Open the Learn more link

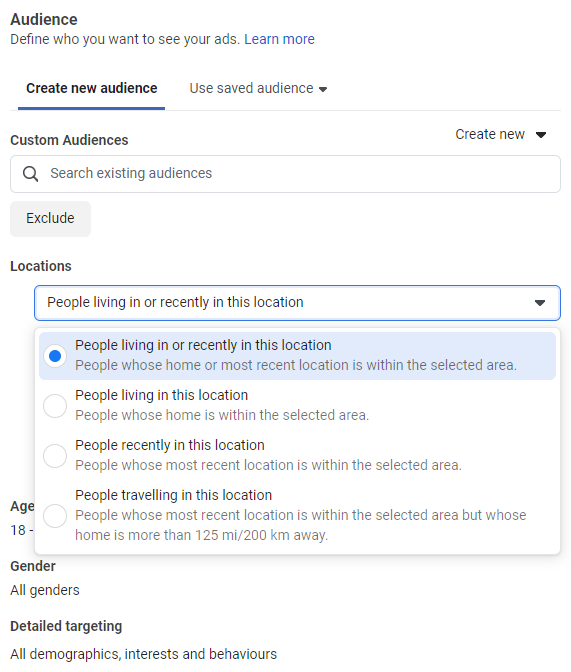279,39
